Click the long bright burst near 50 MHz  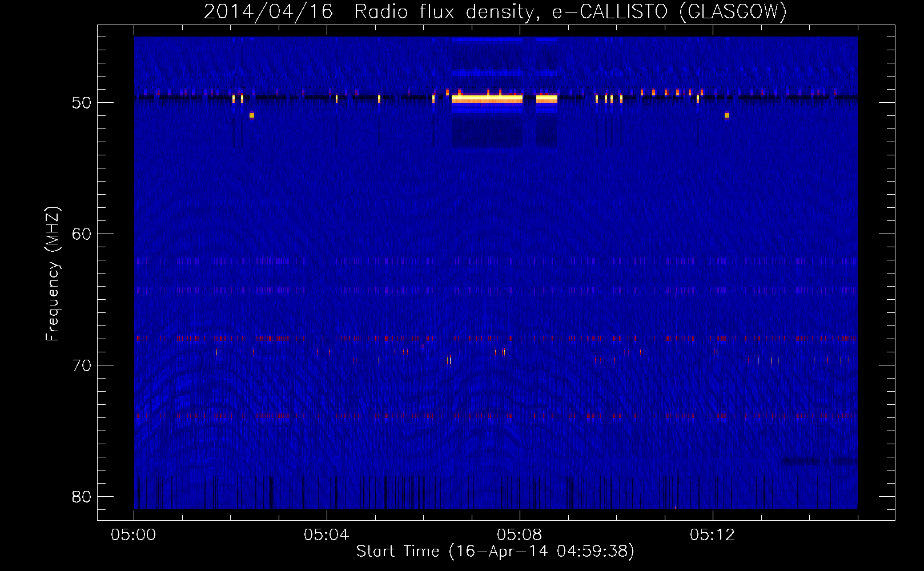point(487,99)
